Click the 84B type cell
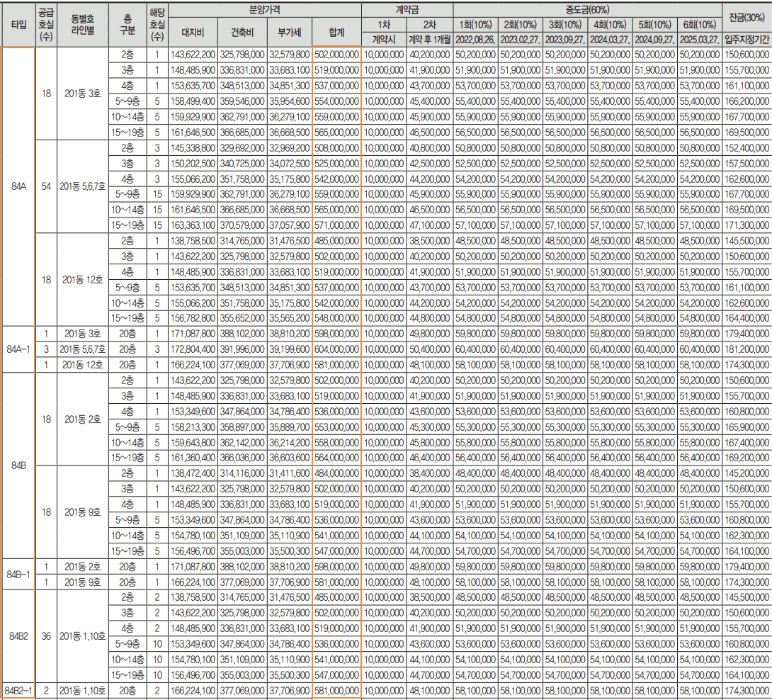The image size is (772, 700). coord(18,465)
